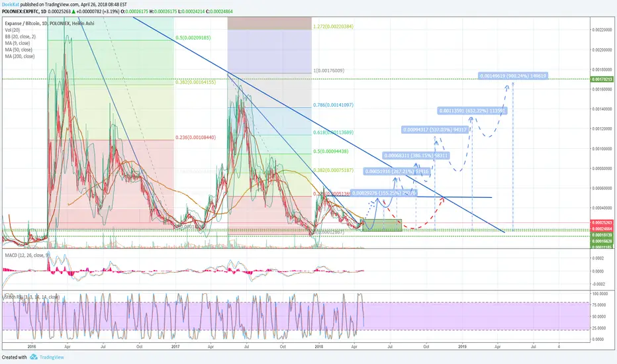Click the 0.00100000 price scale value
The height and width of the screenshot is (364, 617).
pos(602,149)
